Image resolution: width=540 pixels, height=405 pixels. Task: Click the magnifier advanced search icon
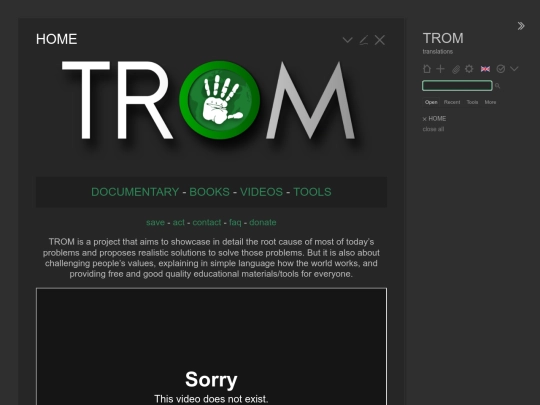click(497, 86)
